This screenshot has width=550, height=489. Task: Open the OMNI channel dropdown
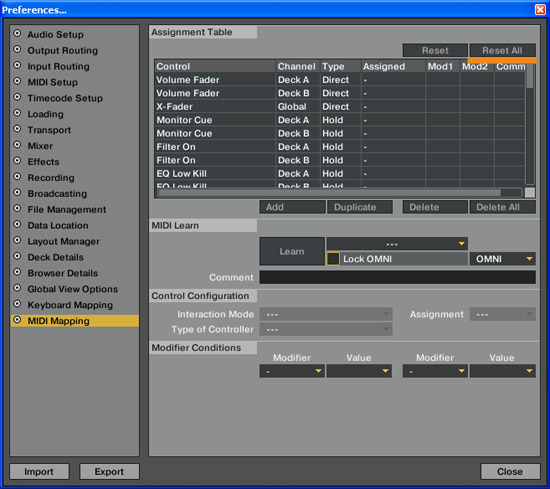[502, 259]
